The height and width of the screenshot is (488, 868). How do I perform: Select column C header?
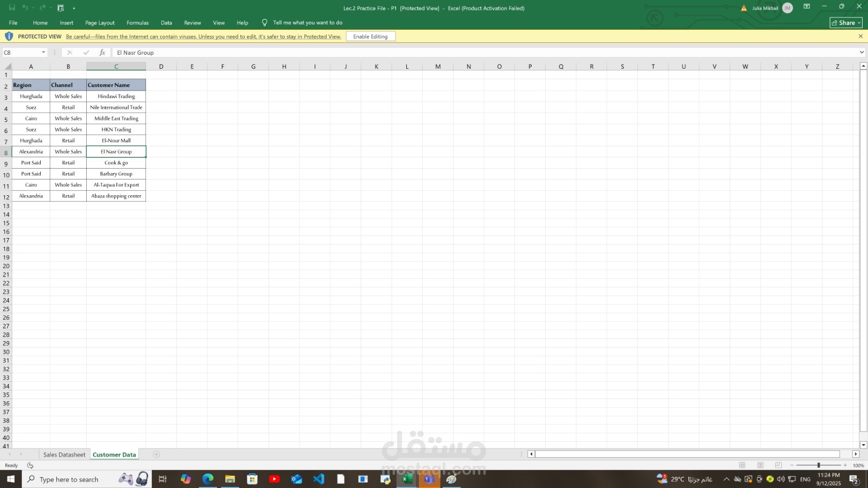pyautogui.click(x=116, y=66)
